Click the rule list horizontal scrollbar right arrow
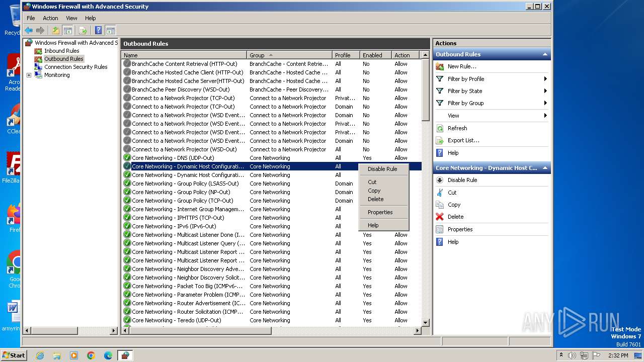 coord(417,331)
